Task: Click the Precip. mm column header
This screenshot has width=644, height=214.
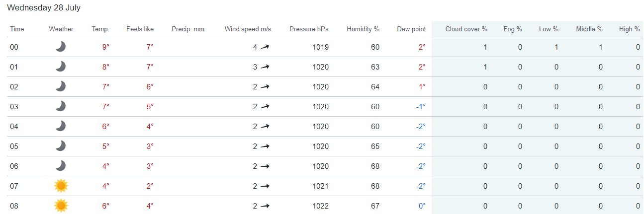Action: (188, 29)
